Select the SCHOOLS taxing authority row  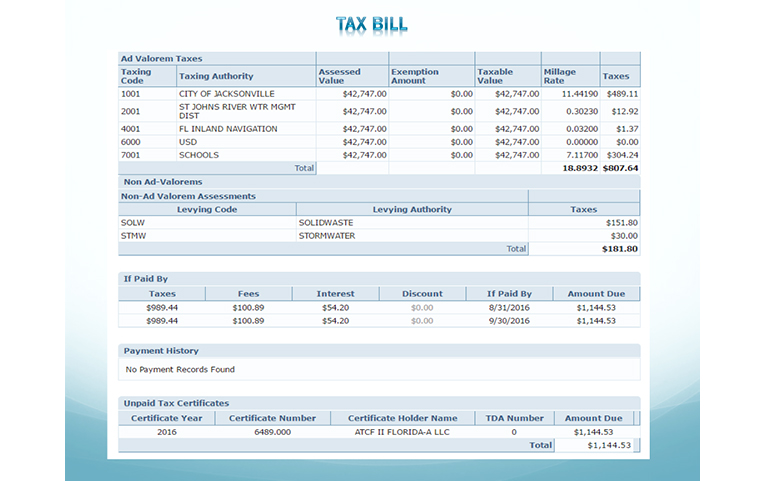click(x=198, y=155)
